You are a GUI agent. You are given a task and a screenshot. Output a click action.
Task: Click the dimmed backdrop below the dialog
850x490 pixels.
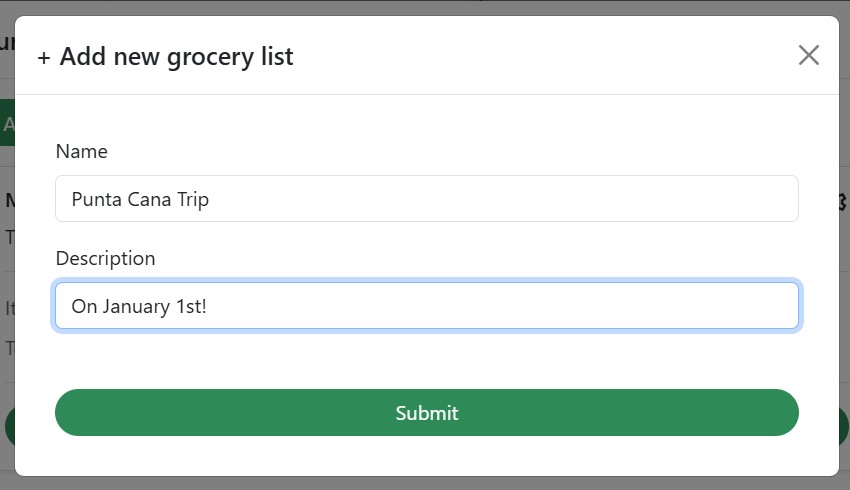click(425, 483)
